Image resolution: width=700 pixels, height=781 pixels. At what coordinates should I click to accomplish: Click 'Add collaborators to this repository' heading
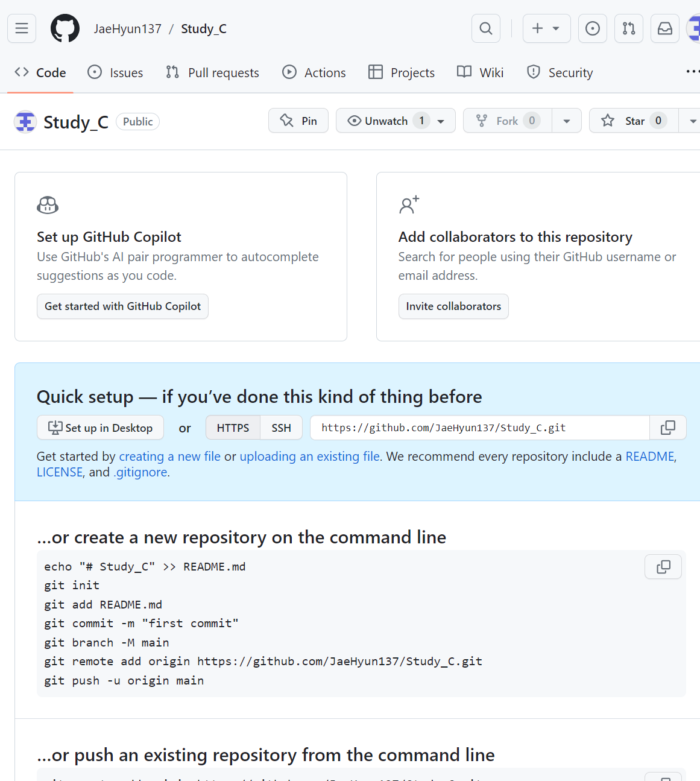point(516,237)
